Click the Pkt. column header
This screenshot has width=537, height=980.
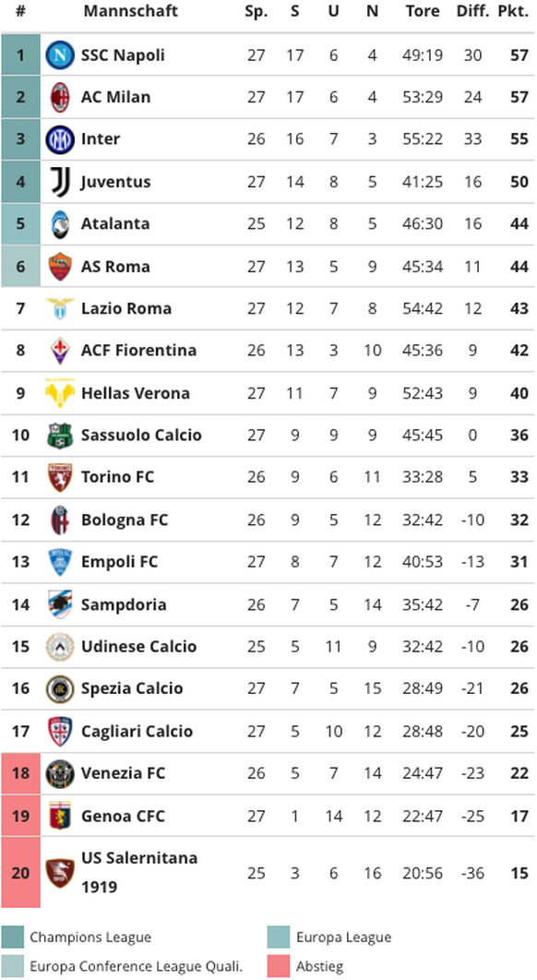(513, 11)
